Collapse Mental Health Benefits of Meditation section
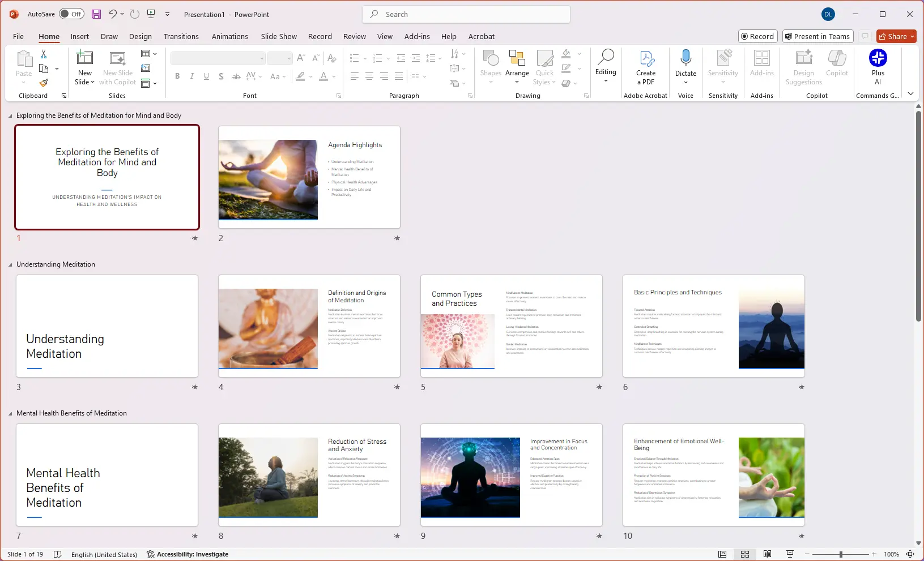The width and height of the screenshot is (924, 561). (x=10, y=413)
